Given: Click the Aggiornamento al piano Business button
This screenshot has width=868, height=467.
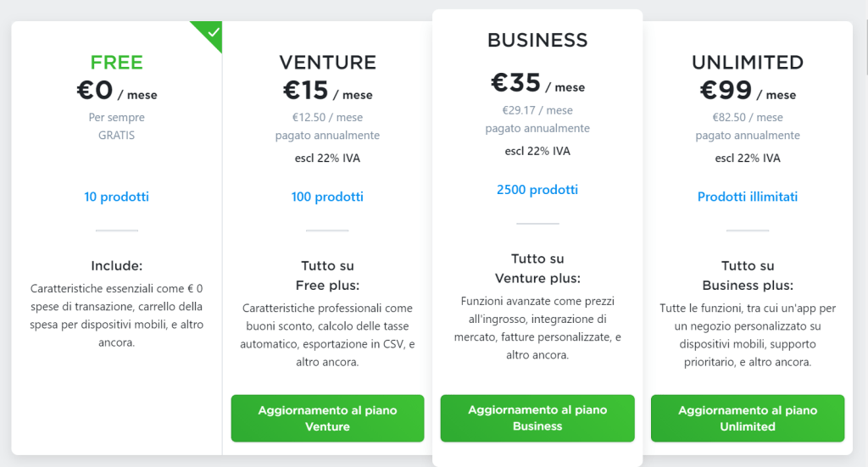Looking at the screenshot, I should coord(537,418).
